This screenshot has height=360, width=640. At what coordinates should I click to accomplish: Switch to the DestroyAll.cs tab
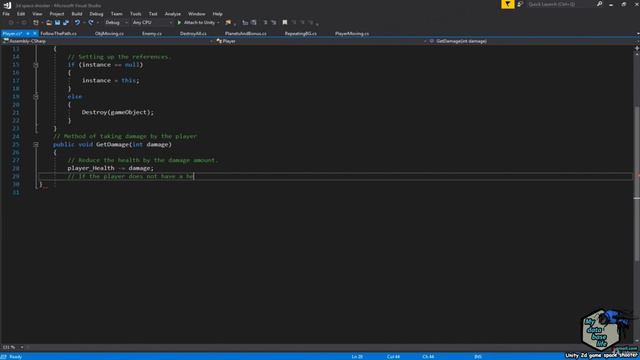tap(193, 33)
